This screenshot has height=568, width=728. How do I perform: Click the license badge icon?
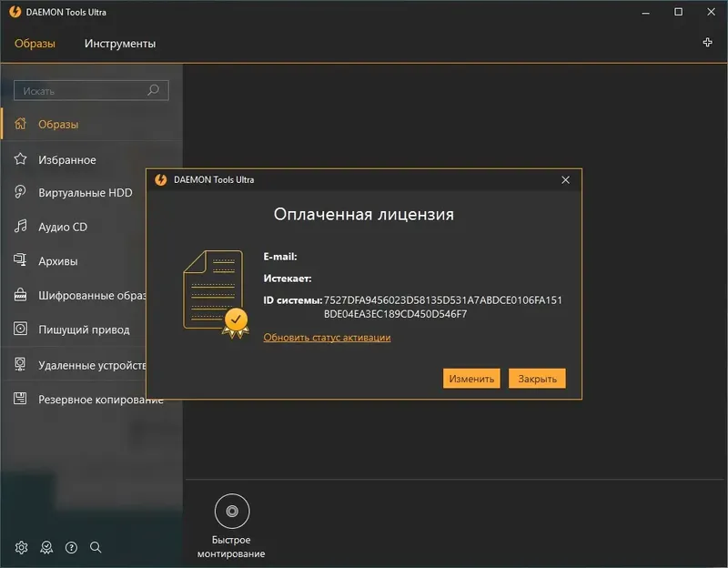(x=45, y=547)
